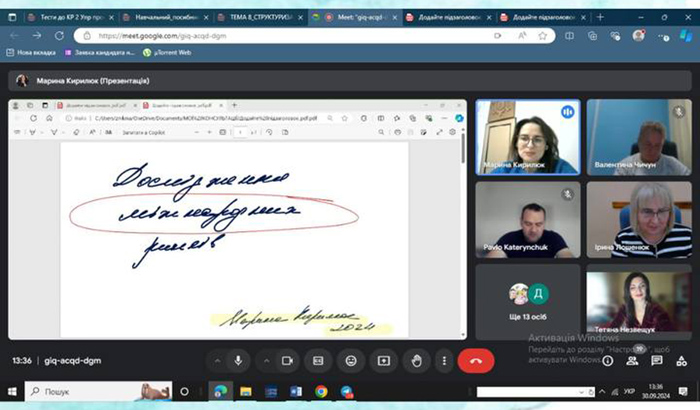View site information lock icon
Viewport: 700px width, 410px height.
(87, 36)
